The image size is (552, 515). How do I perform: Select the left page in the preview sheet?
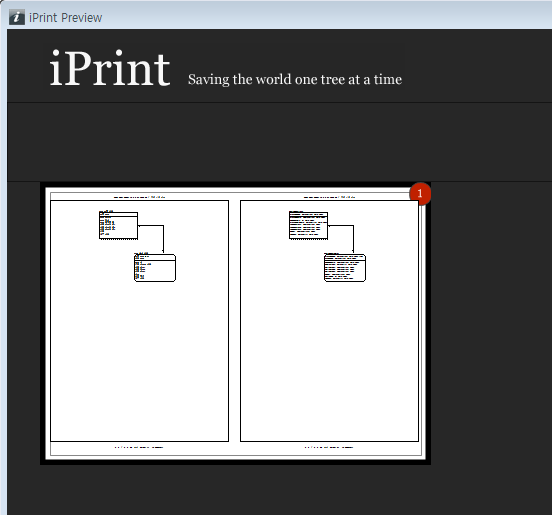[x=139, y=321]
